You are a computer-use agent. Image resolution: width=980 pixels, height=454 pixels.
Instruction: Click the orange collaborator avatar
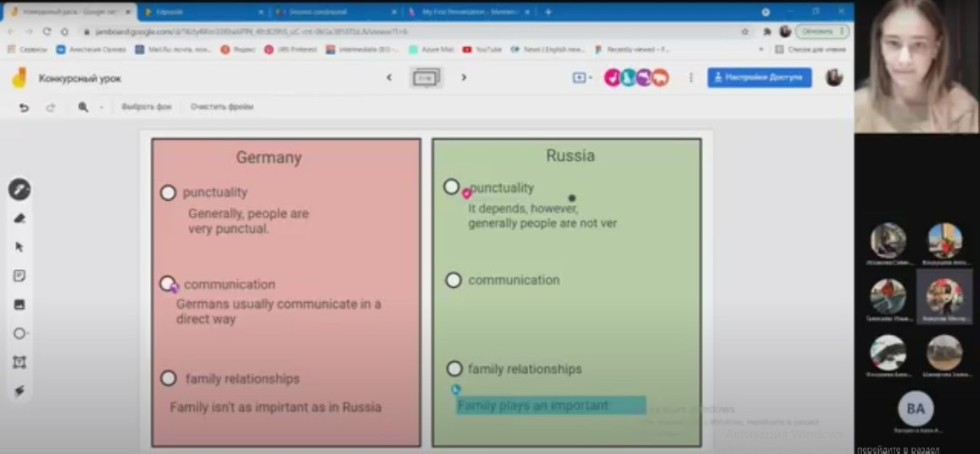click(661, 78)
